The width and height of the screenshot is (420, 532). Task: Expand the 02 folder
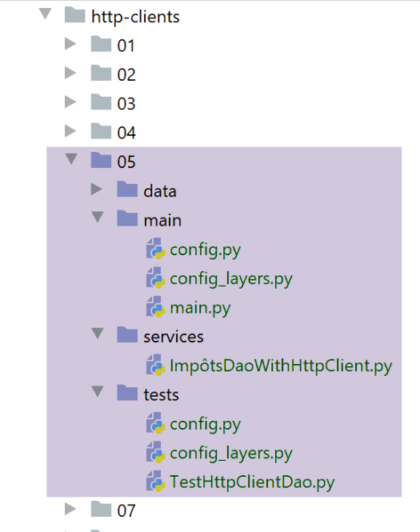(x=70, y=73)
